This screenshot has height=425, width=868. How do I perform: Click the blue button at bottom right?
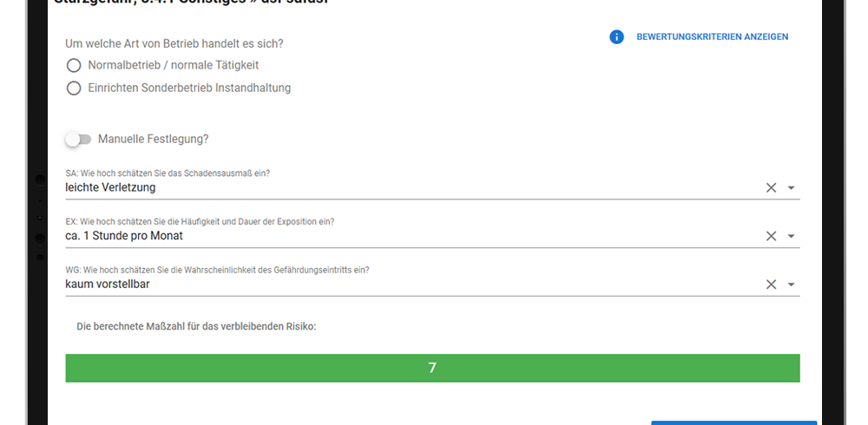point(733,422)
